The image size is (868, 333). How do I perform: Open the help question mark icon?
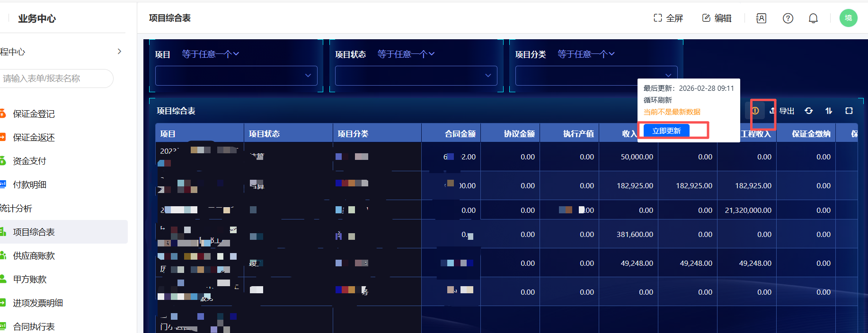(788, 18)
